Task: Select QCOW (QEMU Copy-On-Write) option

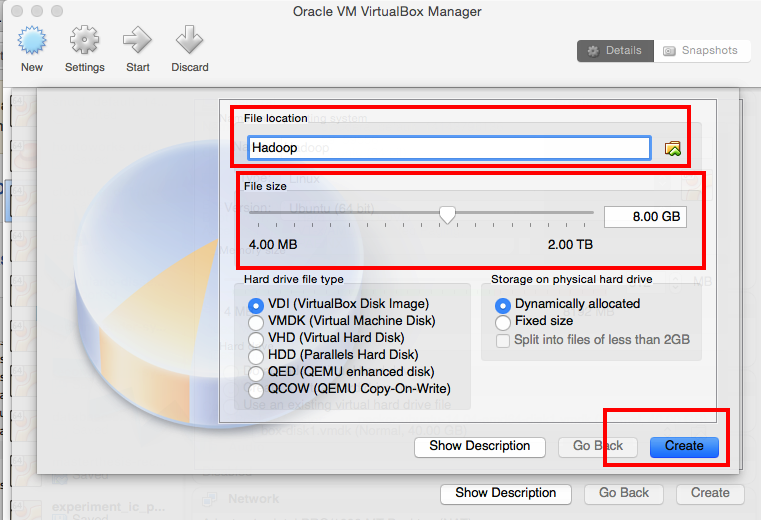Action: (x=256, y=389)
